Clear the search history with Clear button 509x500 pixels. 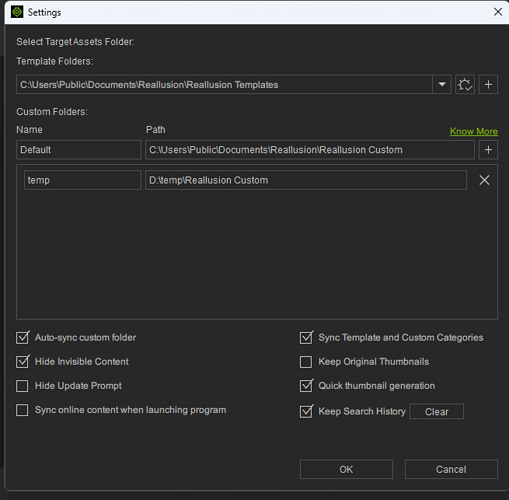pyautogui.click(x=436, y=411)
